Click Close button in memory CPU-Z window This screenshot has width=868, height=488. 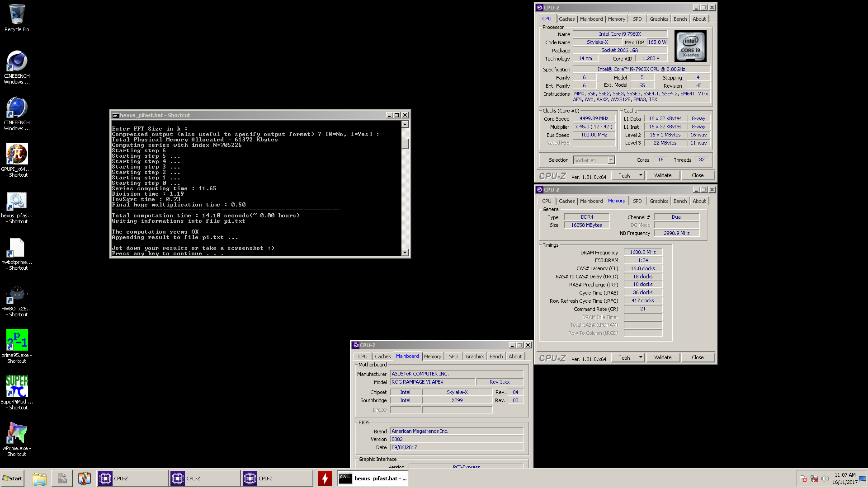point(698,357)
